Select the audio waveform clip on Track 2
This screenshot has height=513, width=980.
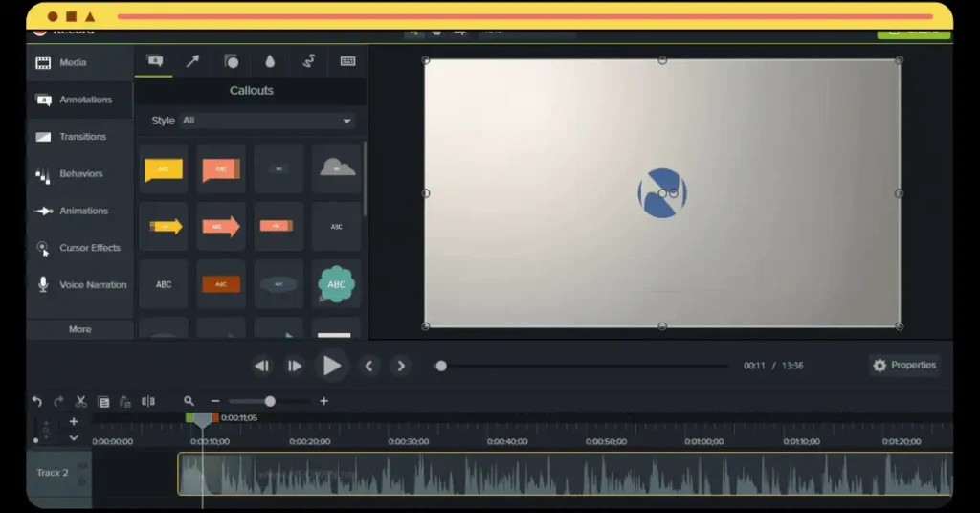click(565, 475)
